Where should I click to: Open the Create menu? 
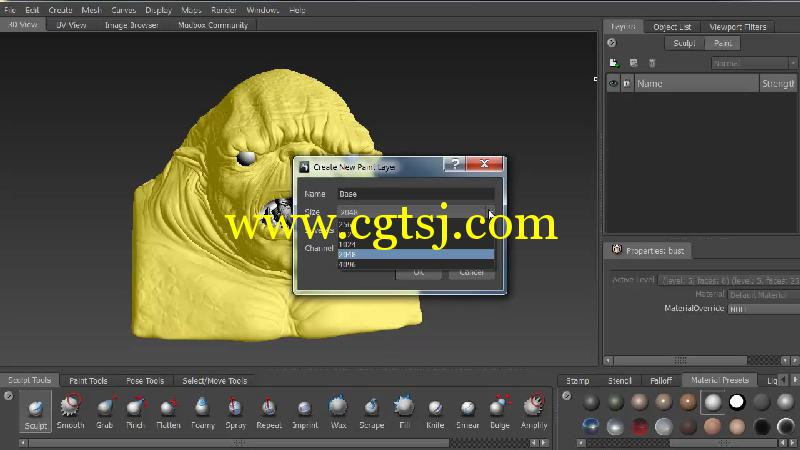click(x=60, y=10)
